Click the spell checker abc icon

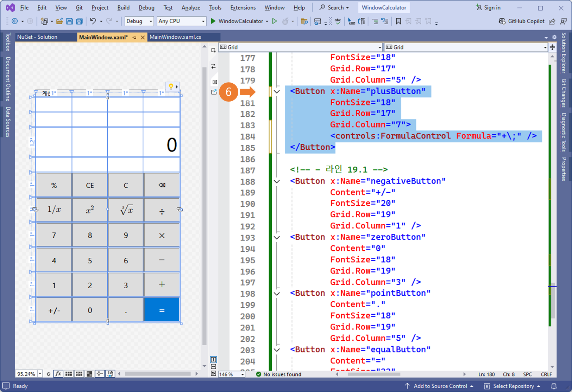tap(338, 21)
